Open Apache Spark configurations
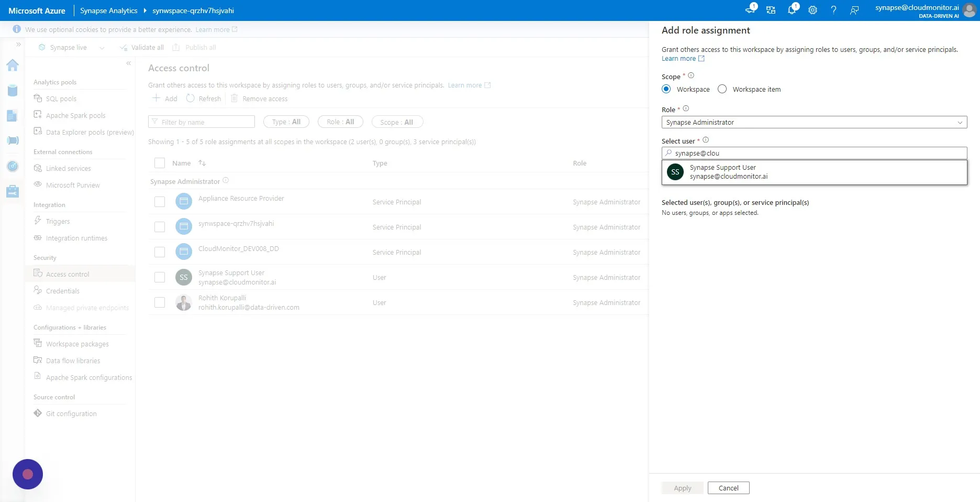The height and width of the screenshot is (502, 980). pos(89,377)
